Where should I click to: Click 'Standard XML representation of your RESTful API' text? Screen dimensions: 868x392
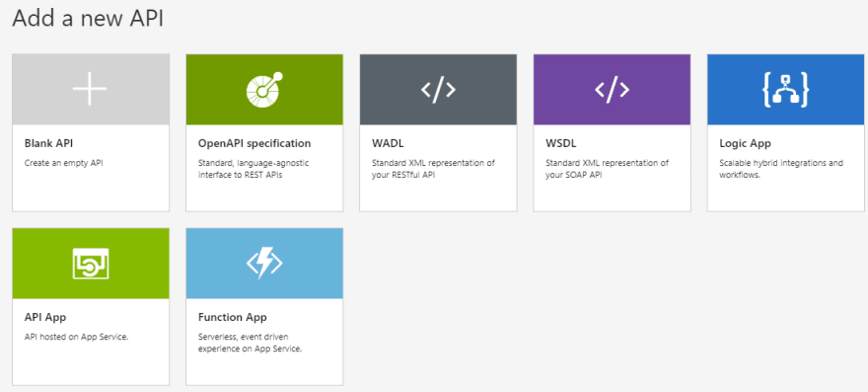pos(433,169)
